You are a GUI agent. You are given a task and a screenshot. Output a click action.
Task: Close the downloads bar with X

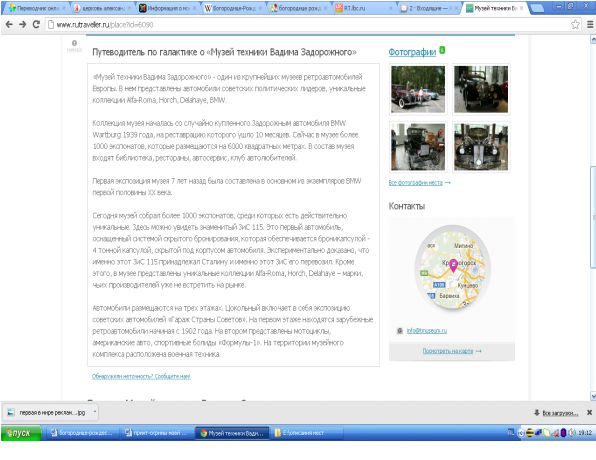pyautogui.click(x=589, y=412)
